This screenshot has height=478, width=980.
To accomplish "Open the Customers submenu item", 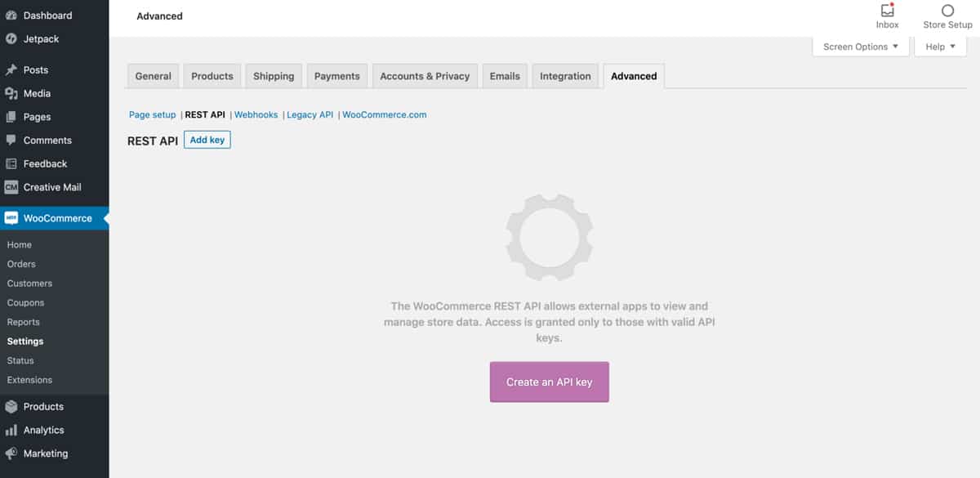I will tap(29, 284).
